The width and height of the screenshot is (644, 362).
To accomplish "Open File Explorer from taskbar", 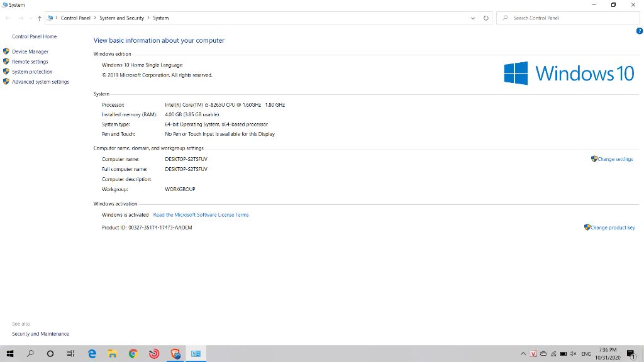I will (113, 353).
